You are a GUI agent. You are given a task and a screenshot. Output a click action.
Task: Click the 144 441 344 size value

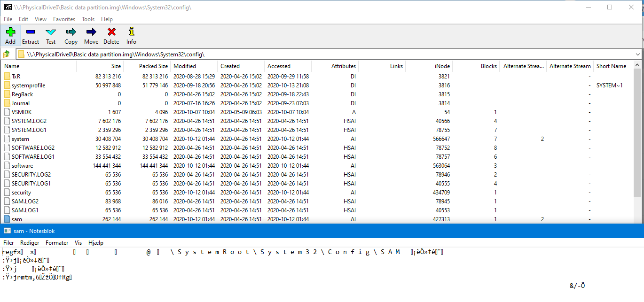click(107, 165)
